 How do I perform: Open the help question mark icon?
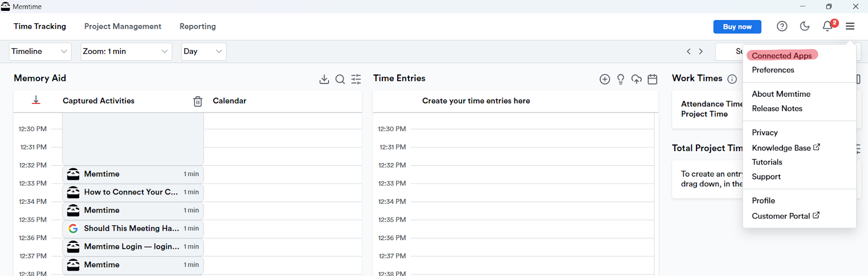coord(782,26)
